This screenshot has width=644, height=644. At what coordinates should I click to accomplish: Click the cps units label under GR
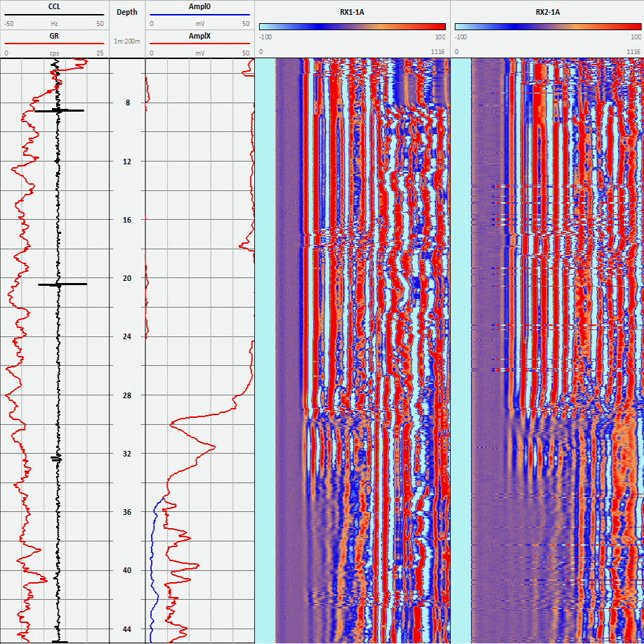pos(55,52)
